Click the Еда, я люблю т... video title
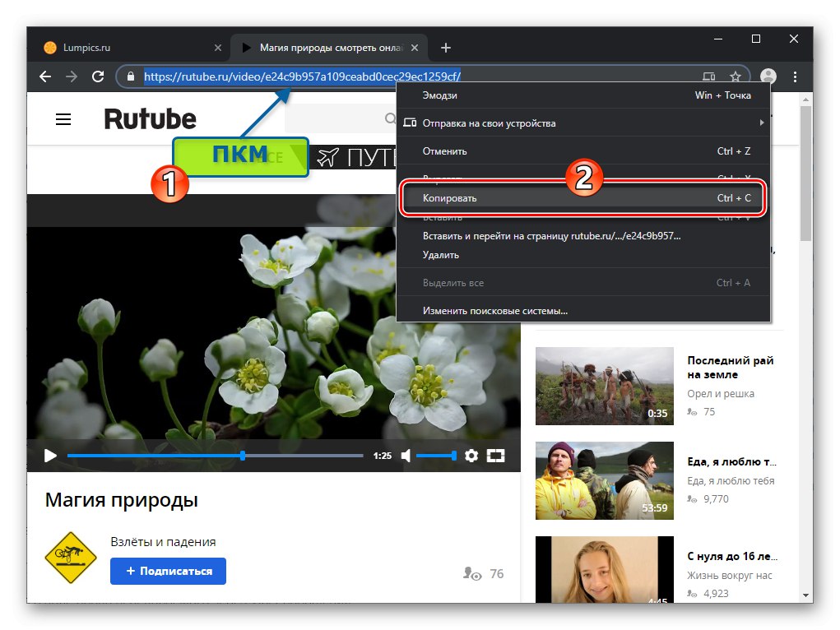 click(731, 461)
